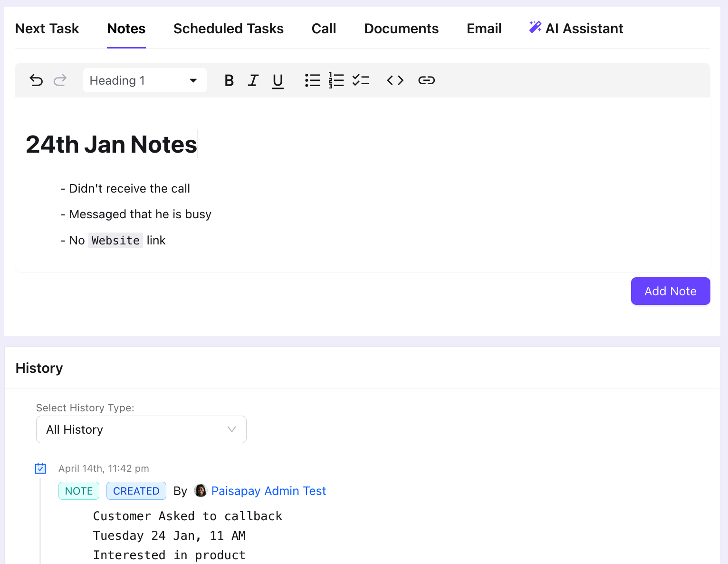Open Paisapay Admin Test user link
728x564 pixels.
[x=268, y=491]
